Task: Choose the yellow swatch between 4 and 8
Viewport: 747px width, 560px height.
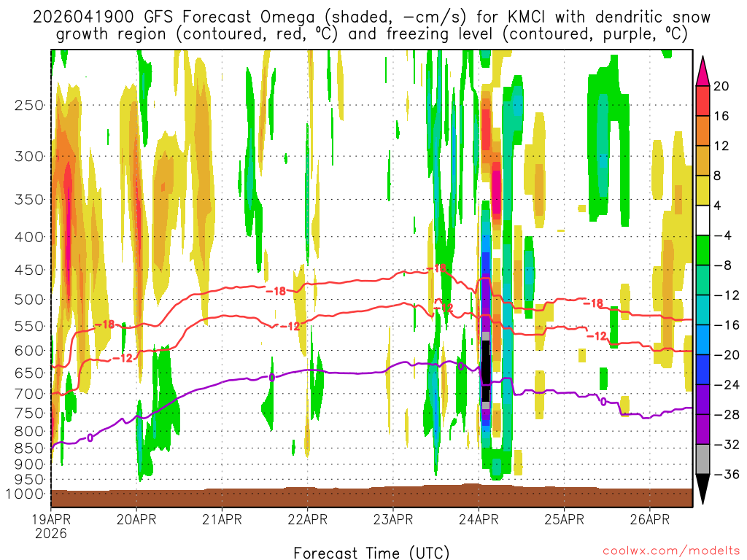Action: click(x=703, y=190)
